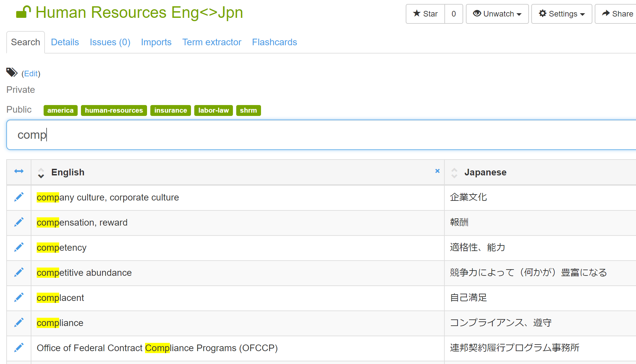Screen dimensions: 636x364
Task: Edit the 'company culture' entry pencil
Action: coord(19,197)
